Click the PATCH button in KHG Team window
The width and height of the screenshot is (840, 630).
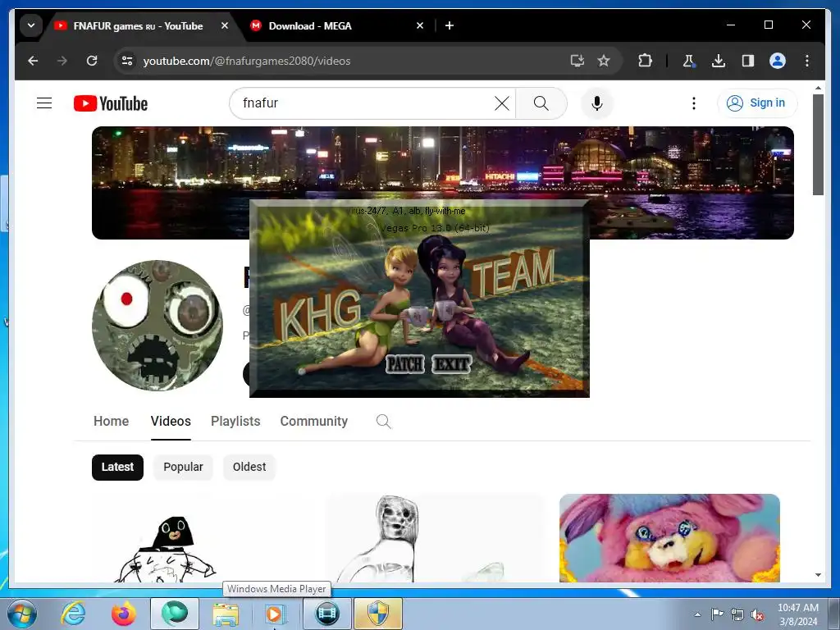pos(405,365)
